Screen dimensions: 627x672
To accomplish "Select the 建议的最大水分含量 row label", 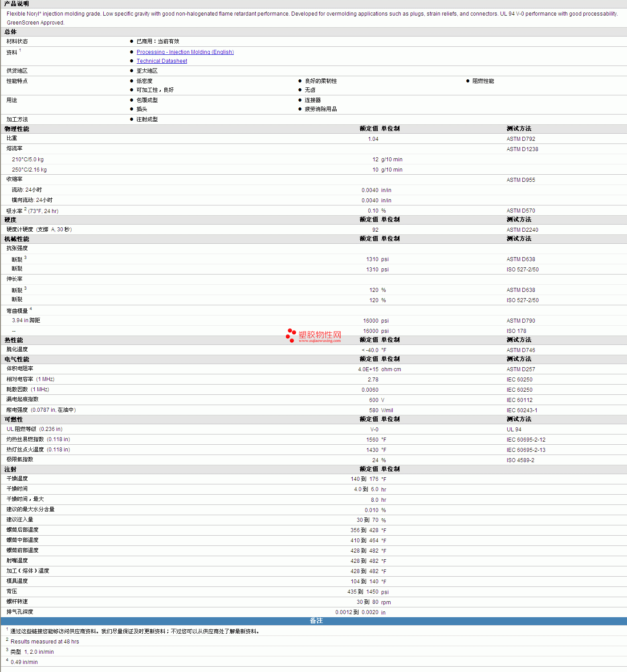I will [x=30, y=509].
